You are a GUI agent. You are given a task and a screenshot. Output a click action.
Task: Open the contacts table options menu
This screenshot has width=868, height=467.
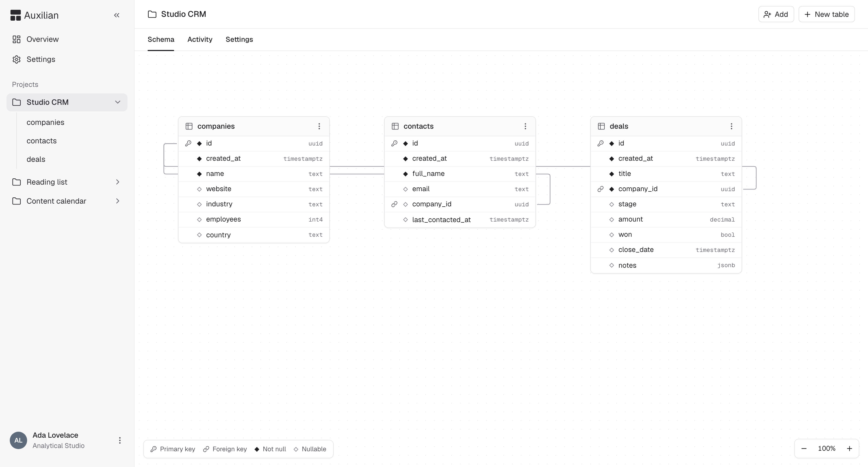point(525,126)
